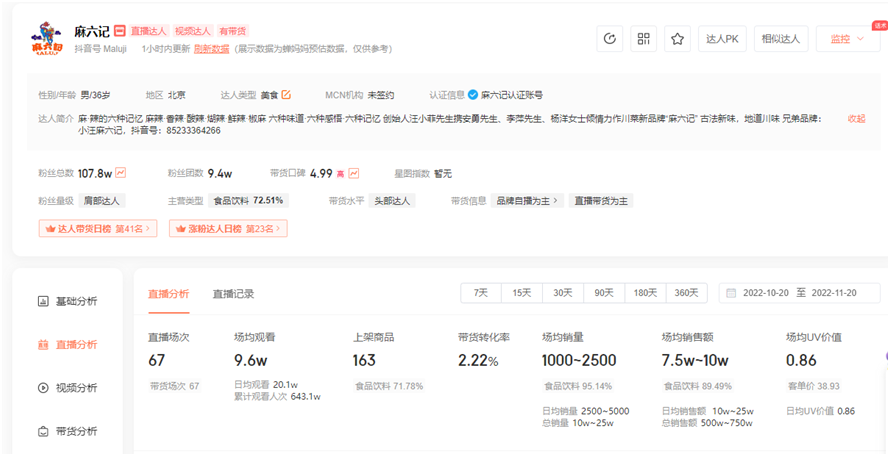Edit the 达人类型 美食 pencil icon

coord(286,95)
